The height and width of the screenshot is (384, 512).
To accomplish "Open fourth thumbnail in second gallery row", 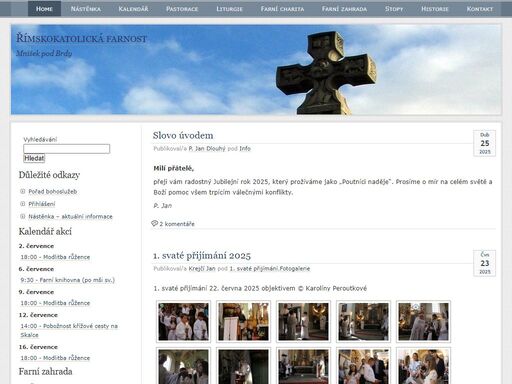I will point(363,366).
